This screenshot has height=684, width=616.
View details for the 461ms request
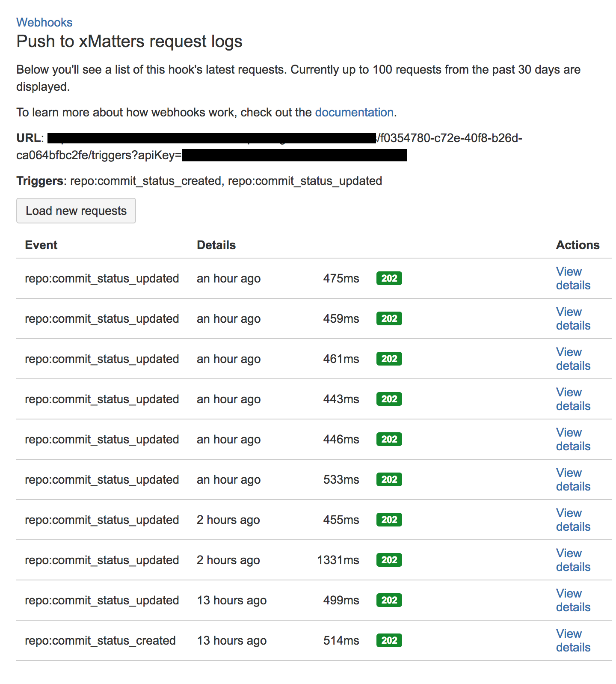573,359
